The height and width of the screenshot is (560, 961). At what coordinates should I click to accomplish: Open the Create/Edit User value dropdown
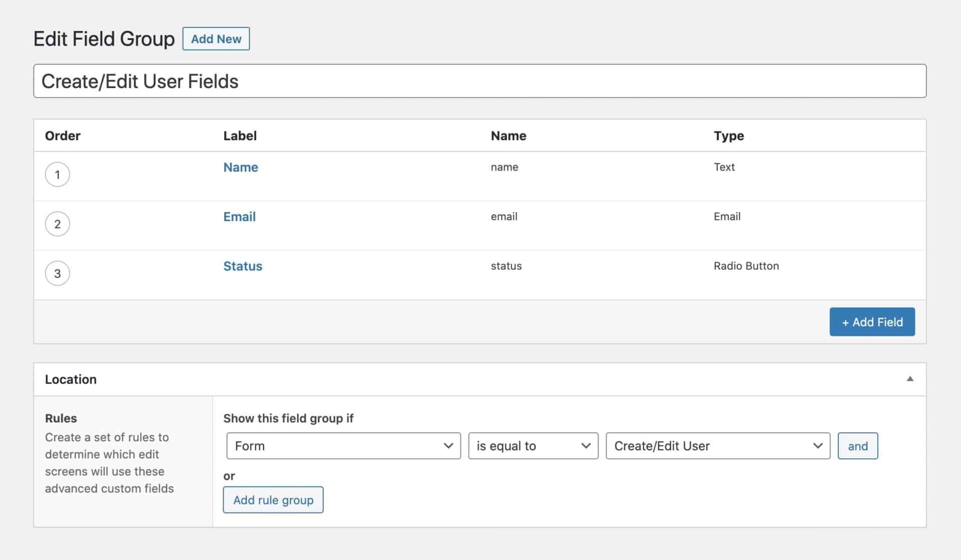(717, 445)
